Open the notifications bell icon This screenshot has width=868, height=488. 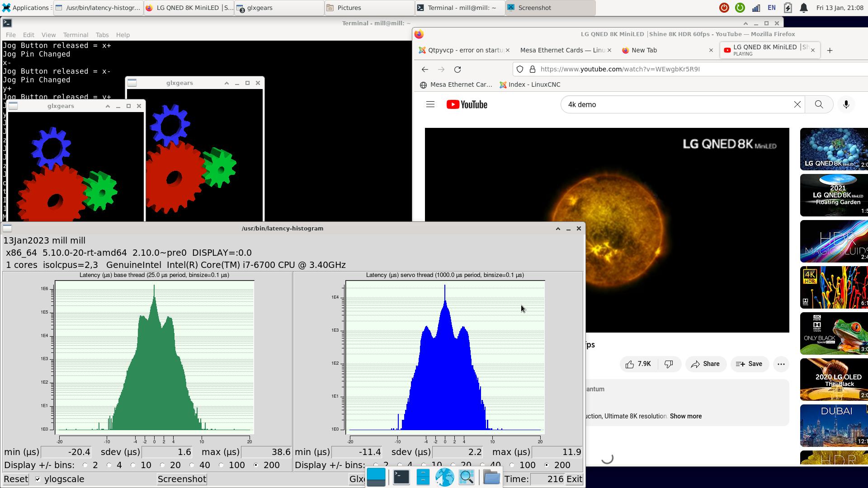click(x=804, y=8)
